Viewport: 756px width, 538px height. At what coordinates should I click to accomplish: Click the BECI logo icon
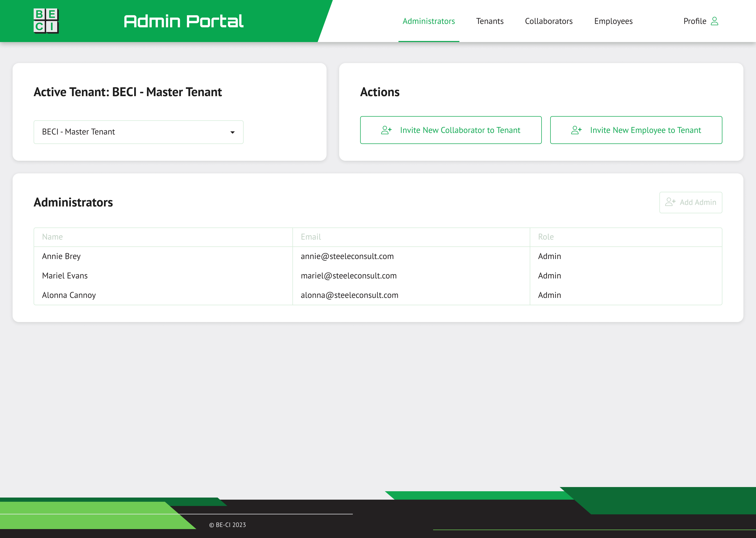click(x=46, y=21)
